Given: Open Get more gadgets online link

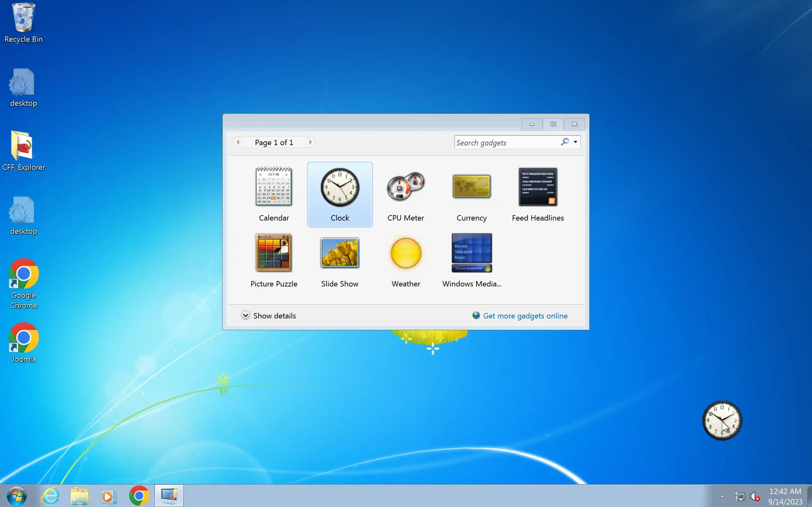Looking at the screenshot, I should [x=525, y=316].
